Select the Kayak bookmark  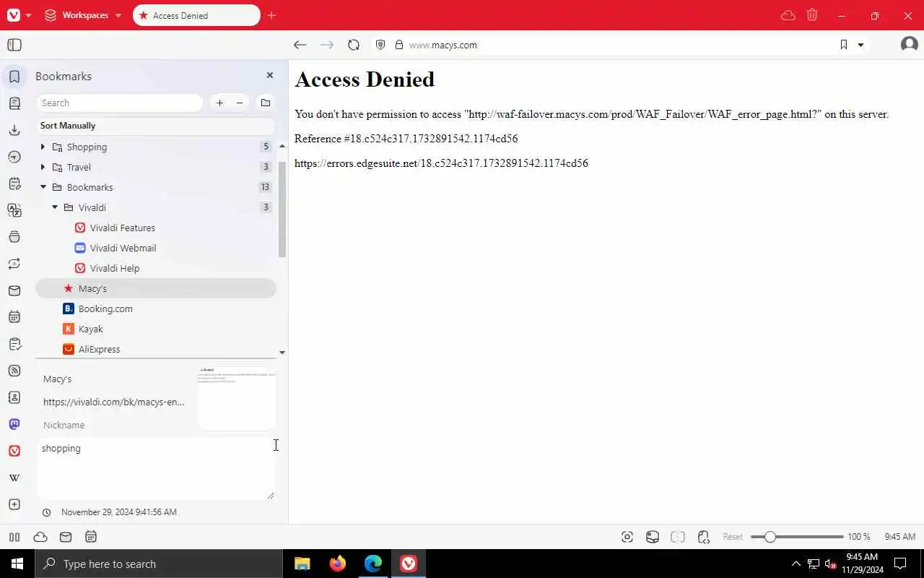pyautogui.click(x=156, y=329)
